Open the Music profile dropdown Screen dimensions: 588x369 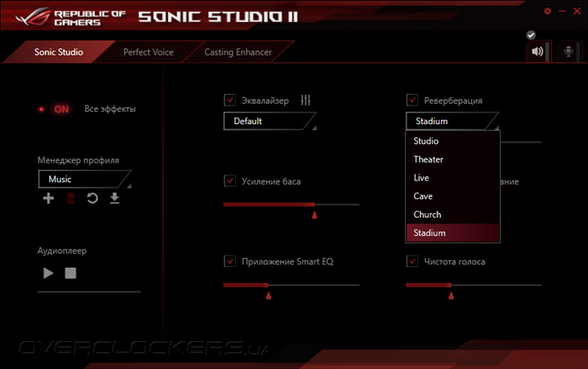85,180
